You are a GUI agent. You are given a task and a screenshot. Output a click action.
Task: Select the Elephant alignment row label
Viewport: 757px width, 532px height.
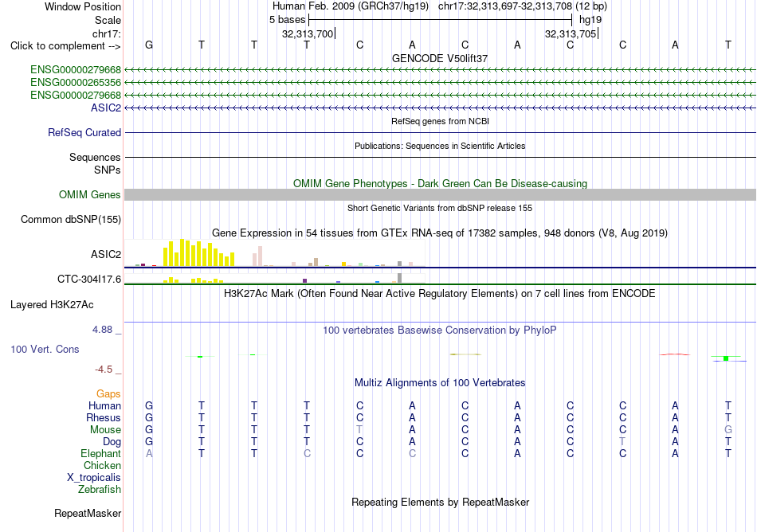coord(100,453)
